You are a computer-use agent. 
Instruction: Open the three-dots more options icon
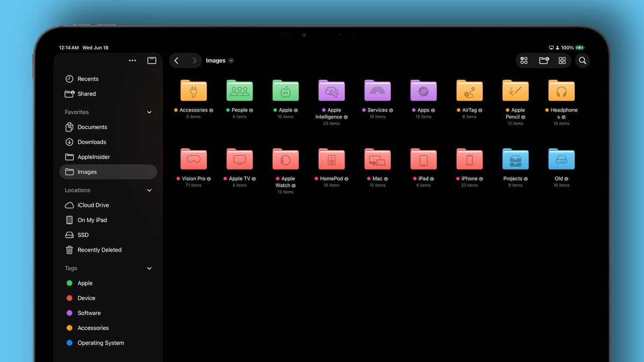click(x=133, y=61)
